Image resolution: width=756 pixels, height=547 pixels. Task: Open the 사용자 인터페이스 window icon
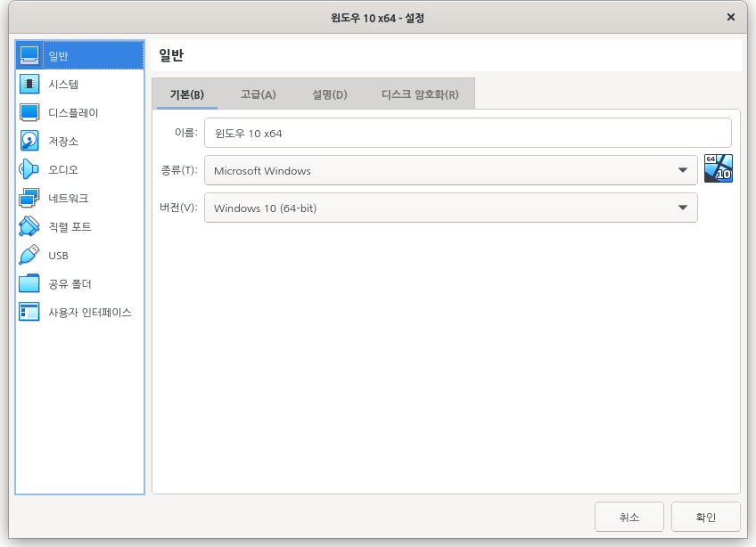[29, 312]
